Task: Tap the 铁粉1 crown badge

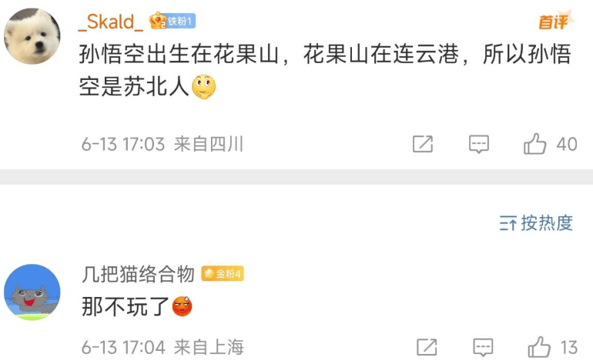Action: tap(172, 21)
